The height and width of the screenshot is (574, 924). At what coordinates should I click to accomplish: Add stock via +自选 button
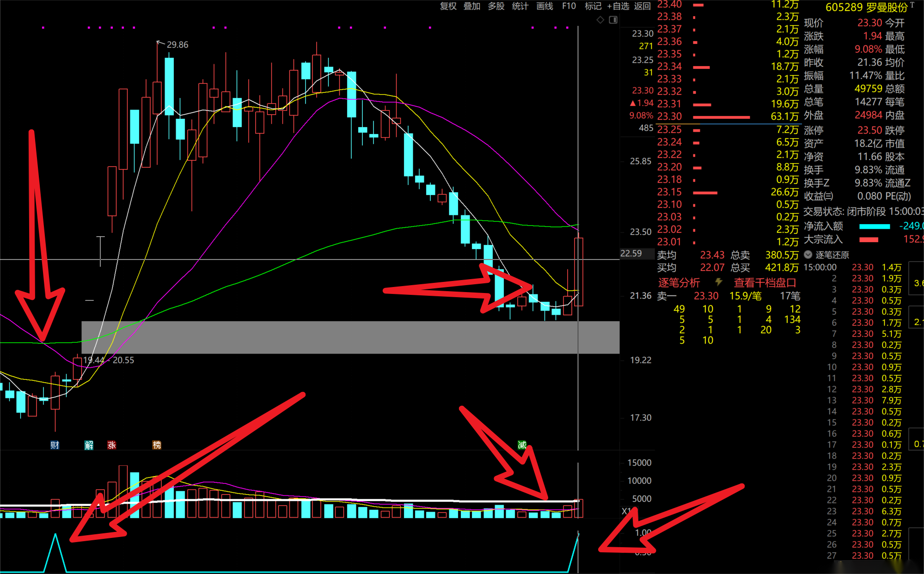[618, 6]
